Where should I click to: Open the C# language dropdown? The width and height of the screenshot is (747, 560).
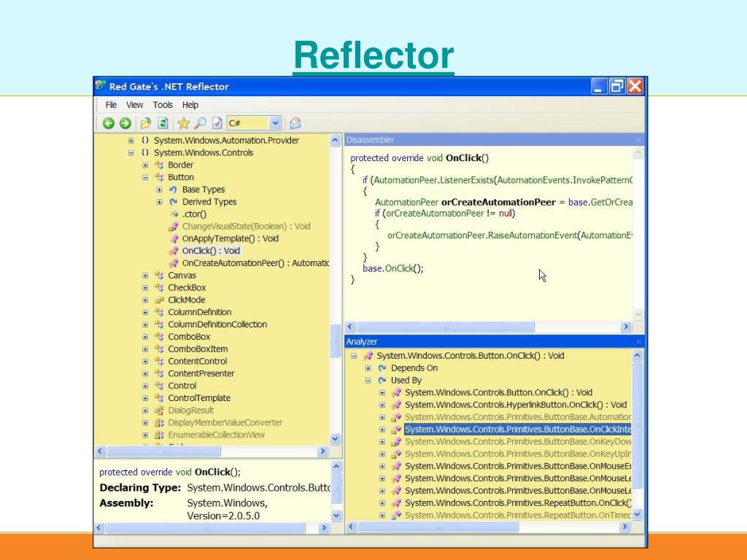tap(275, 123)
